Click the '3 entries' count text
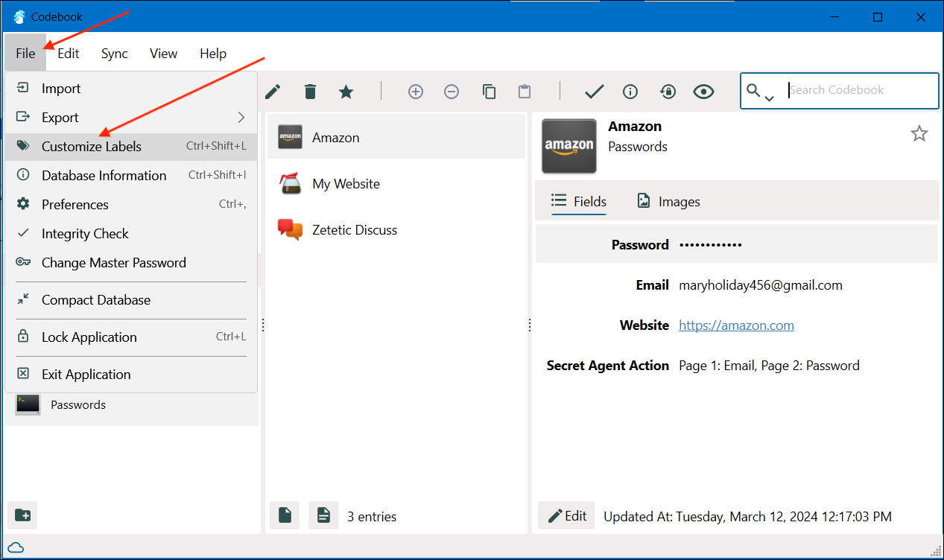 pos(372,516)
